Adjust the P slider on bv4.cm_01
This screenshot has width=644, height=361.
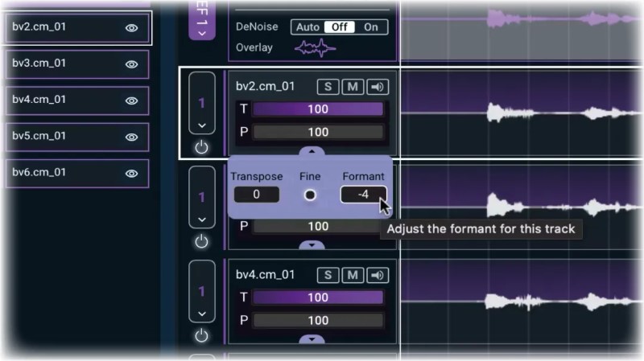[x=318, y=320]
